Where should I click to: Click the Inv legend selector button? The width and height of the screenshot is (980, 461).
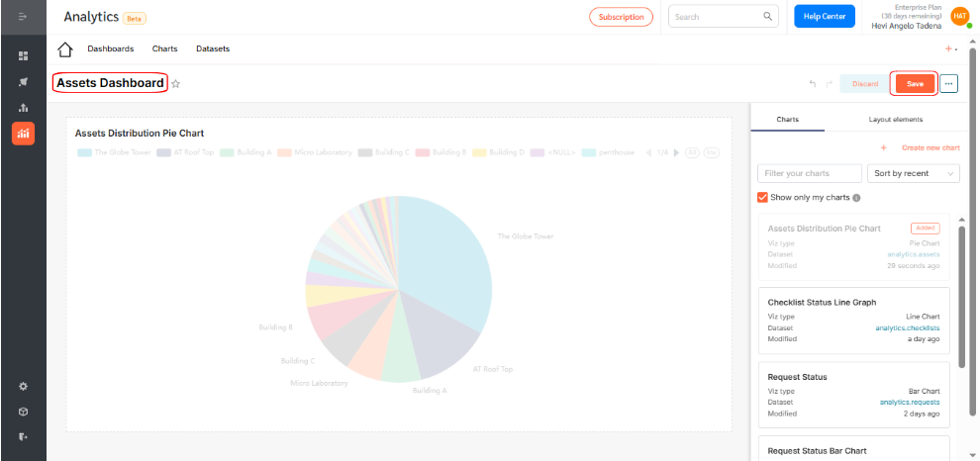click(711, 152)
